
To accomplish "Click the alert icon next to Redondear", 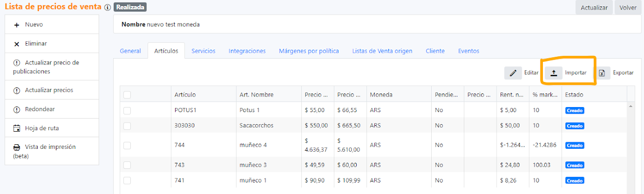I will [17, 110].
